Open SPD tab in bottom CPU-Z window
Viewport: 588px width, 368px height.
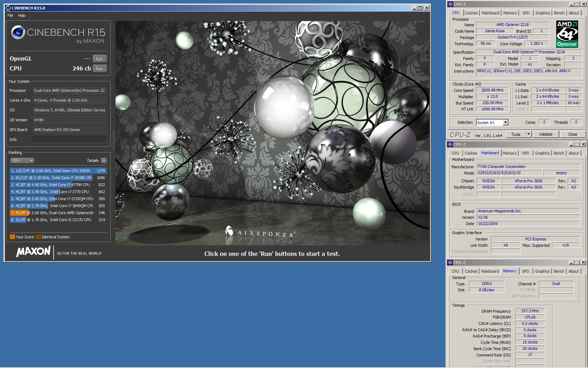[x=525, y=271]
